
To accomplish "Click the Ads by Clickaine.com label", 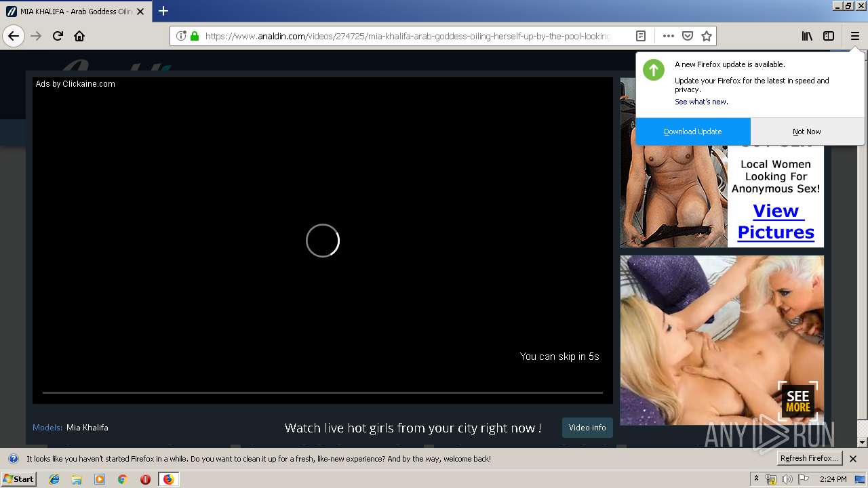I will coord(75,84).
